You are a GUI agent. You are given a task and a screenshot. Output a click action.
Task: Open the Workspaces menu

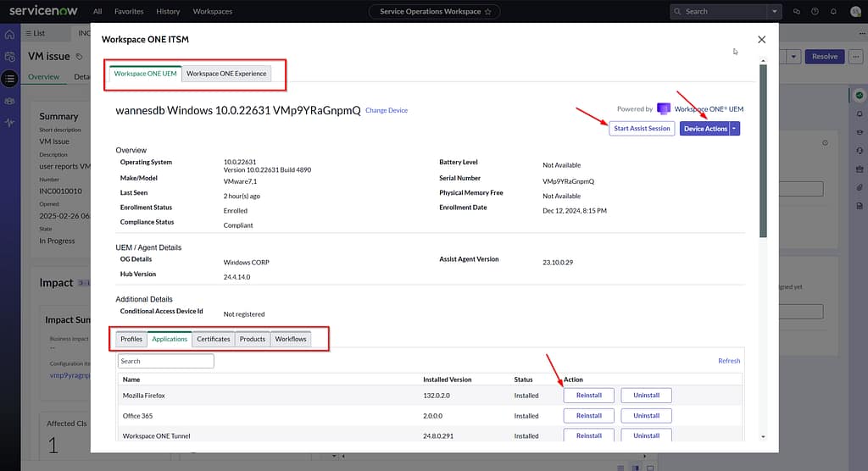pos(213,11)
